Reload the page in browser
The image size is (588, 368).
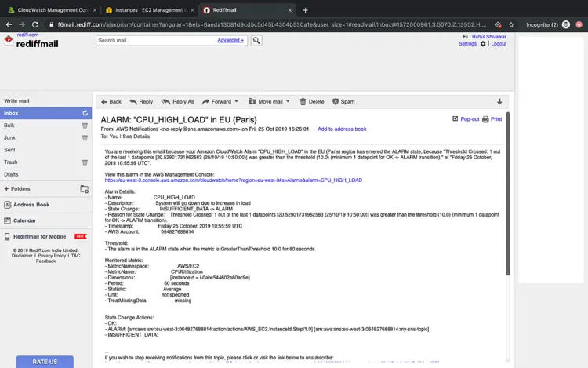34,25
